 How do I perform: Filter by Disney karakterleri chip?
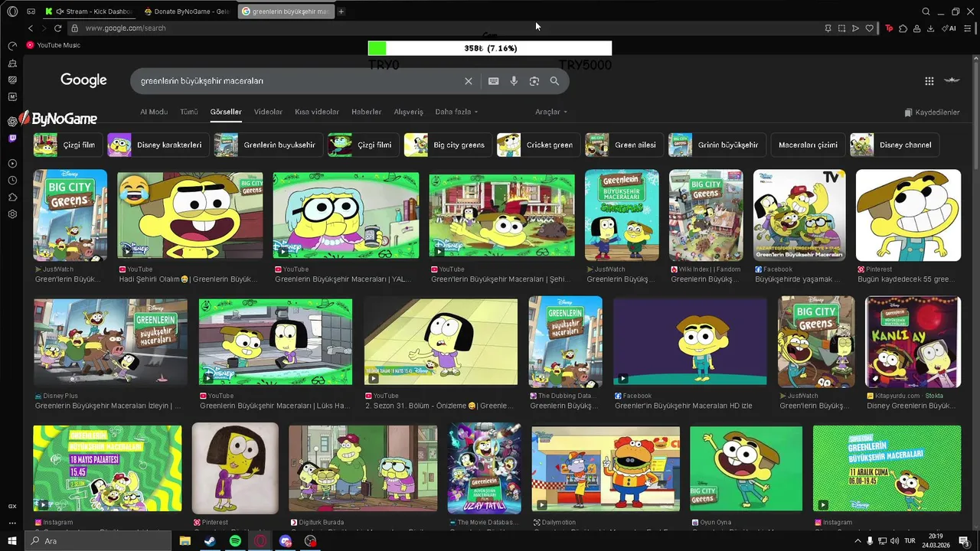click(x=157, y=145)
